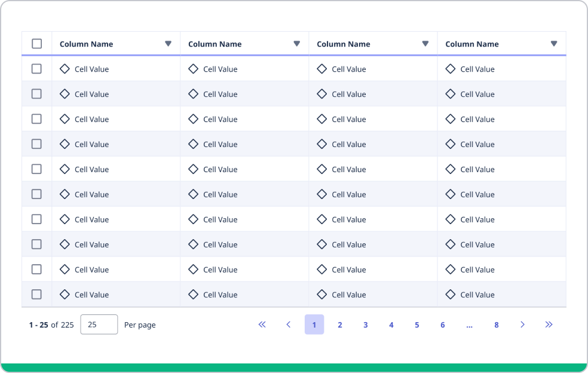Click diamond icon in sixth row, second column
The image size is (588, 373).
194,194
